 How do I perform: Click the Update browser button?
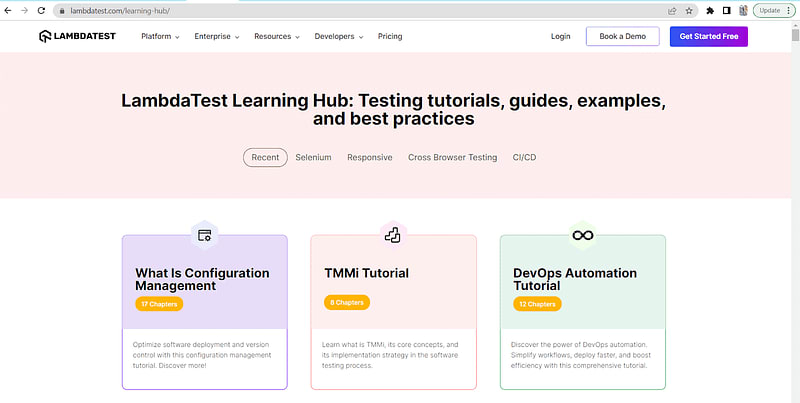[774, 11]
